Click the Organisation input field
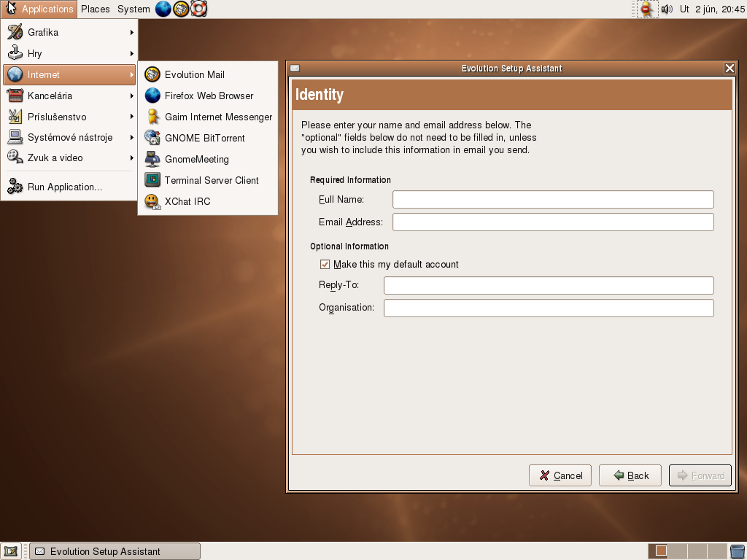The height and width of the screenshot is (560, 747). (x=549, y=308)
